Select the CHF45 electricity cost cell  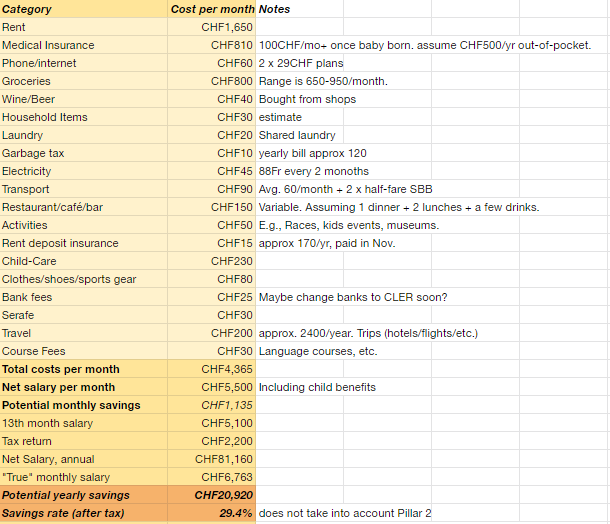(212, 171)
